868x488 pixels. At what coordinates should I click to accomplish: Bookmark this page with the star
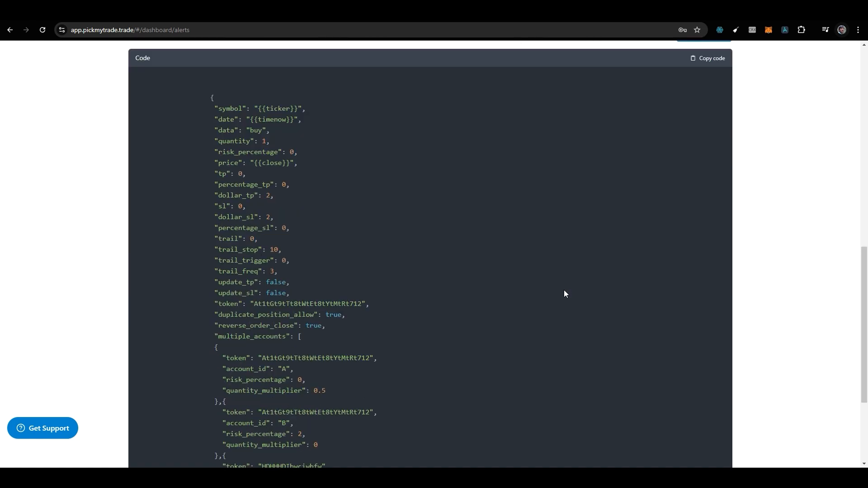coord(697,30)
